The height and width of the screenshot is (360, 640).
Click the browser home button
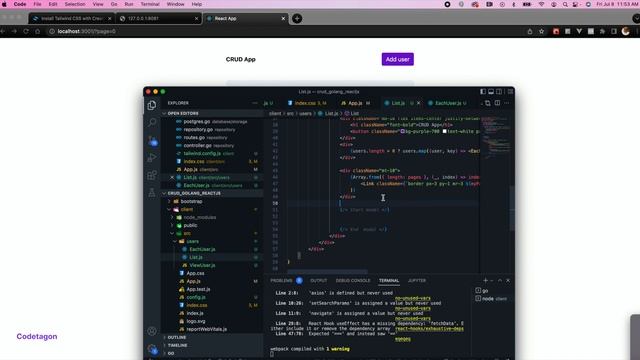[38, 31]
